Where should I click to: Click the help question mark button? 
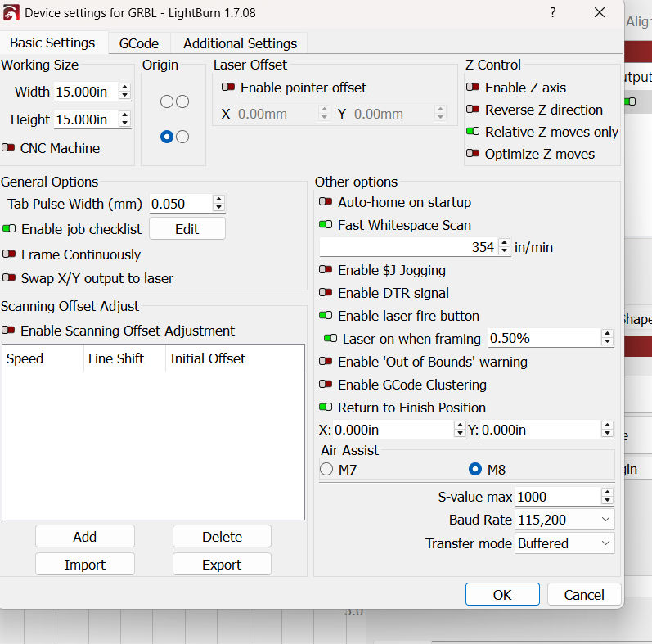553,12
